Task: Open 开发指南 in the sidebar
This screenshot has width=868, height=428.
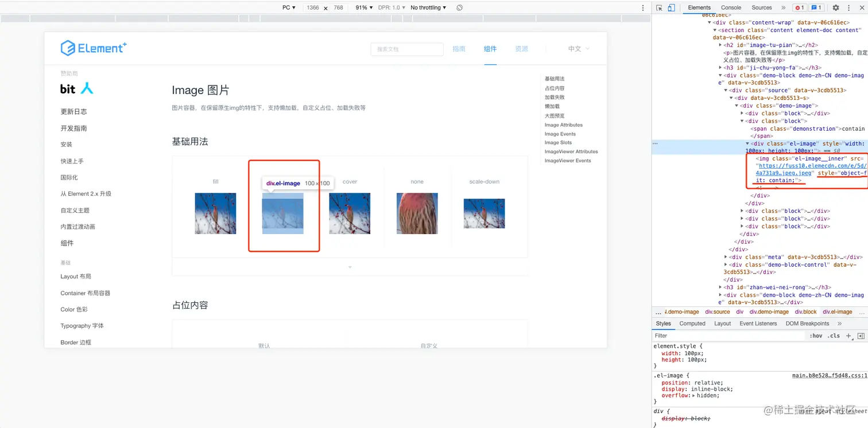Action: [x=74, y=129]
